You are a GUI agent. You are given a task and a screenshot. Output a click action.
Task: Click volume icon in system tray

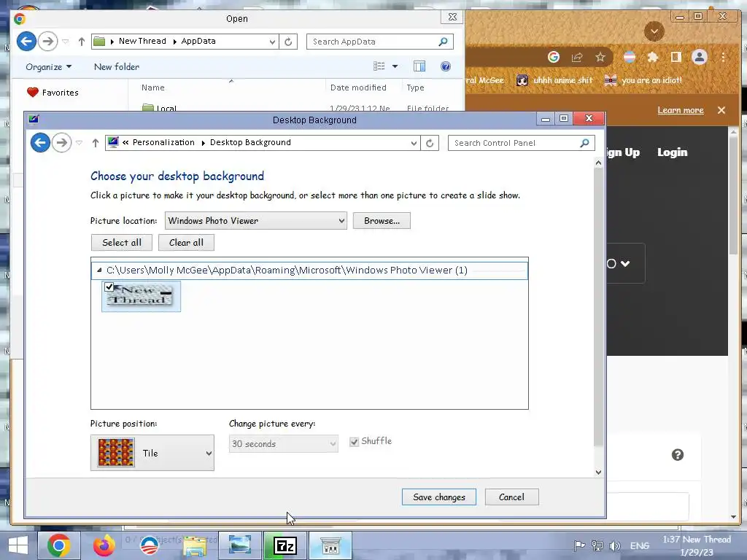coord(615,545)
